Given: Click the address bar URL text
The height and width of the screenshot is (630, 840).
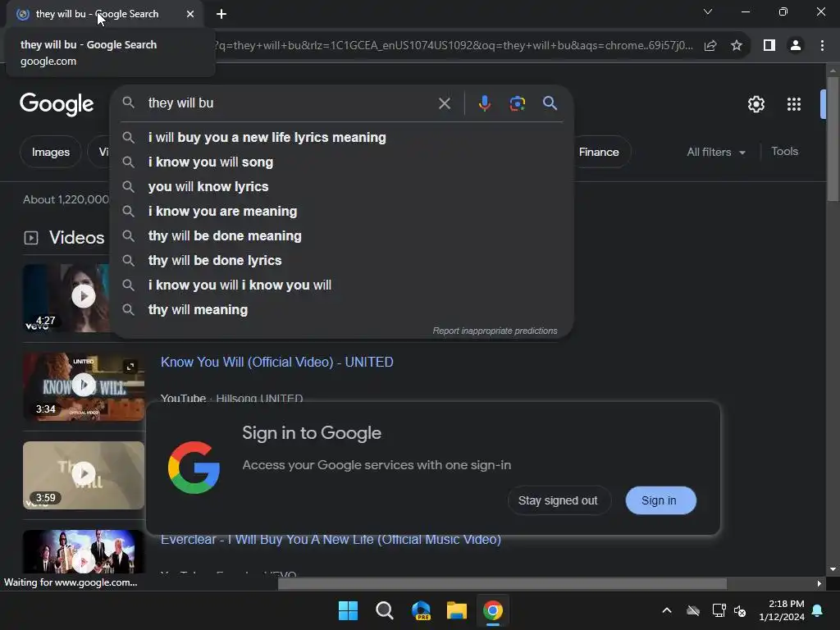Looking at the screenshot, I should 453,46.
